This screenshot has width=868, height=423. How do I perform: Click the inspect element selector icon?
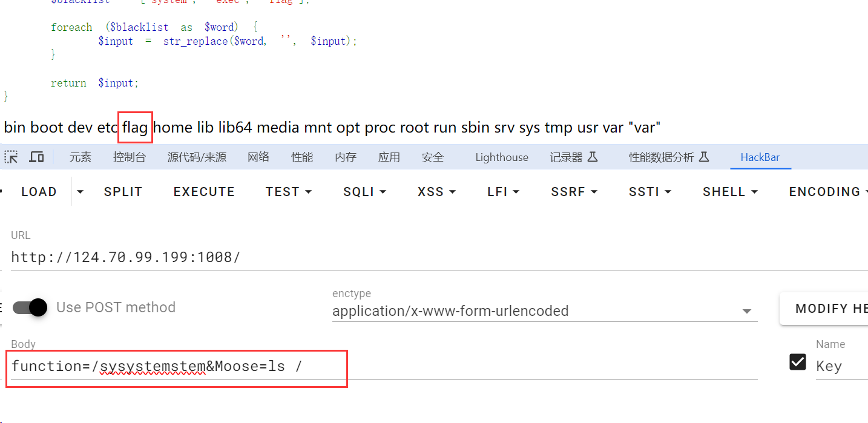[11, 157]
